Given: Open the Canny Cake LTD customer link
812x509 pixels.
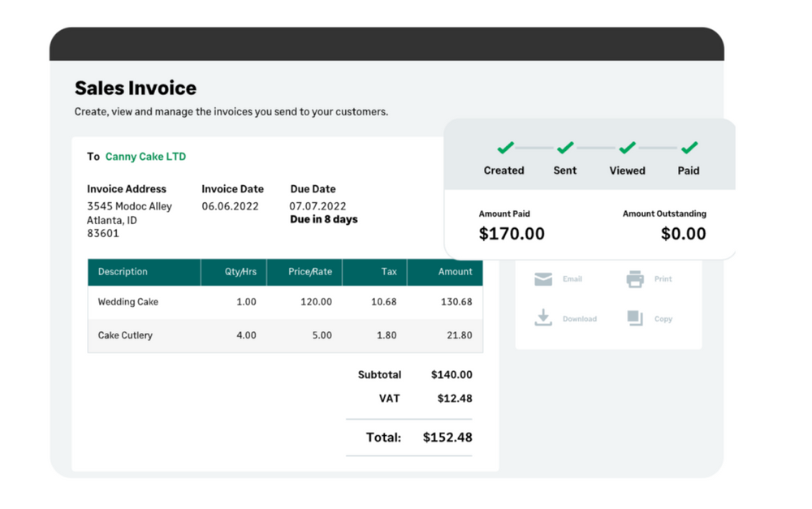Looking at the screenshot, I should (145, 157).
